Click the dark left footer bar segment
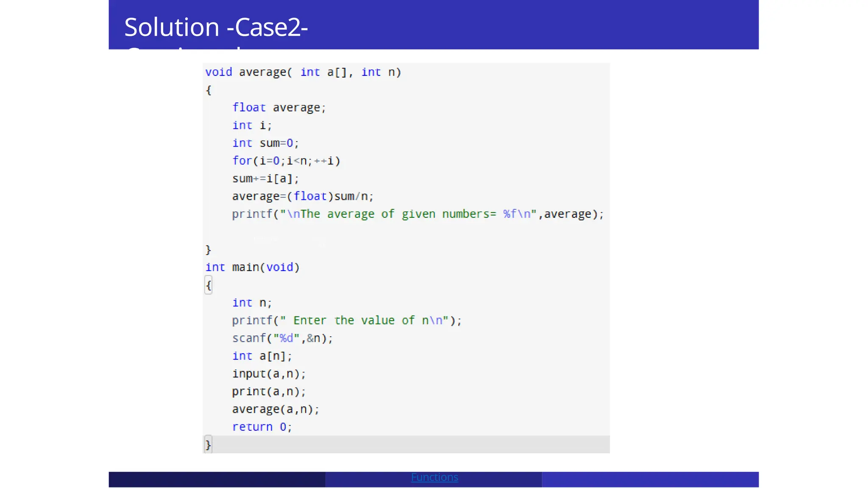 point(217,480)
